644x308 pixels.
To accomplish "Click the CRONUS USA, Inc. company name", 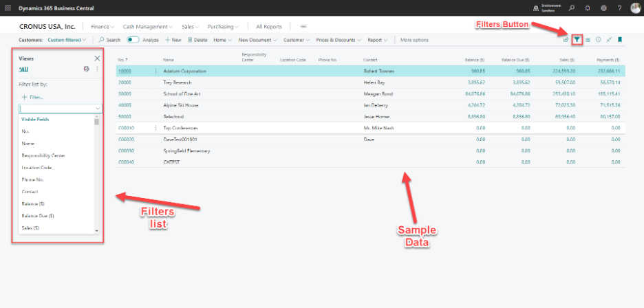I will pyautogui.click(x=47, y=27).
